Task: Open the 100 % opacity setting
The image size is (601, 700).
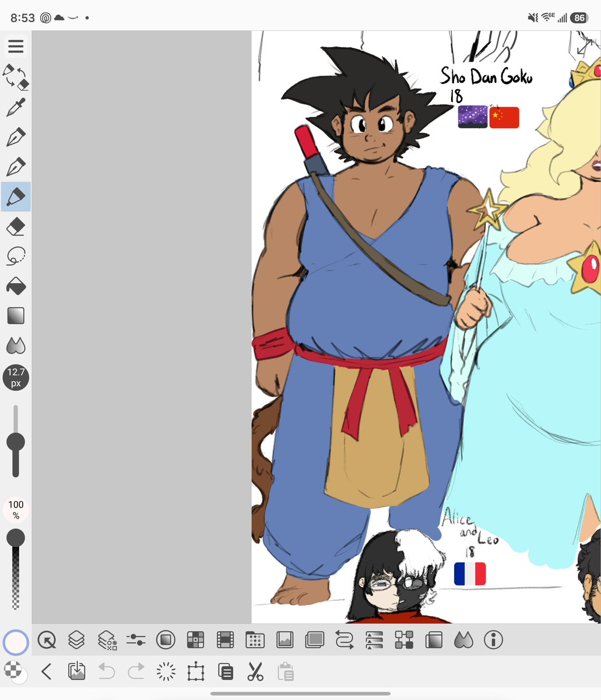Action: (16, 509)
